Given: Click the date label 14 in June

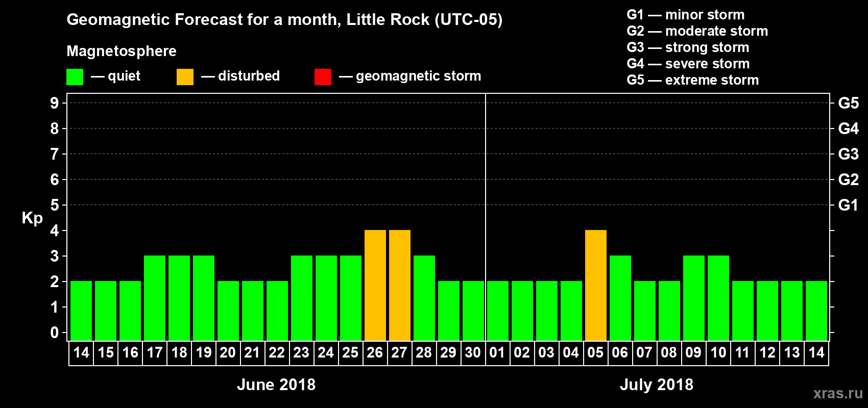Looking at the screenshot, I should click(81, 352).
